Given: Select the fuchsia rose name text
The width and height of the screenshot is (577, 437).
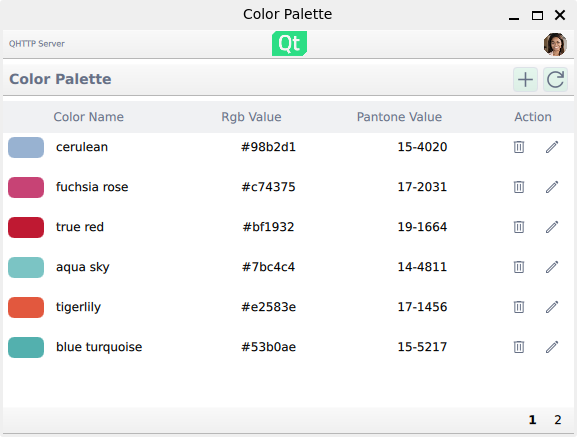Looking at the screenshot, I should click(92, 187).
